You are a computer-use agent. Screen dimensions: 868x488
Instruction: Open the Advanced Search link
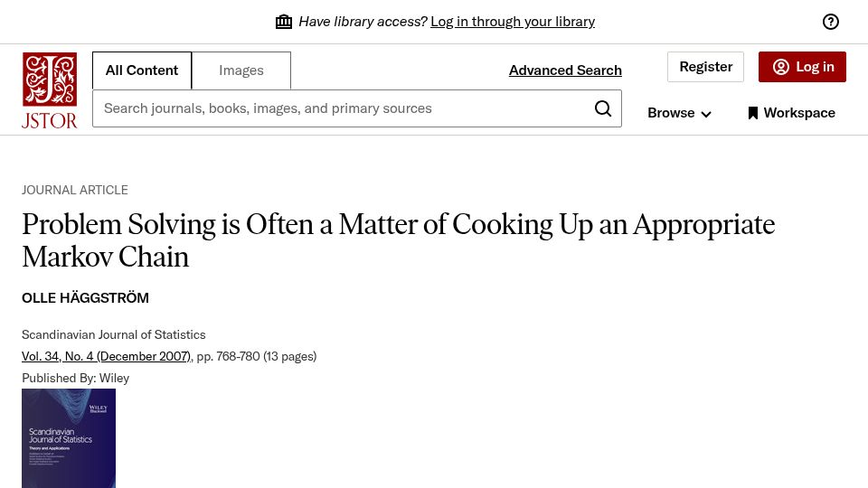coord(565,70)
